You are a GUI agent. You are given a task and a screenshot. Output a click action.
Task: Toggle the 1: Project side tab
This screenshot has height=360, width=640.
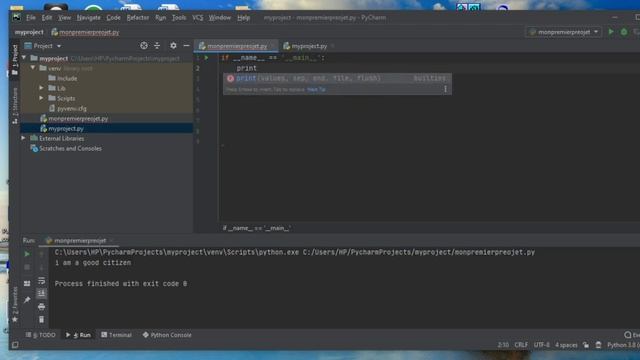(15, 60)
